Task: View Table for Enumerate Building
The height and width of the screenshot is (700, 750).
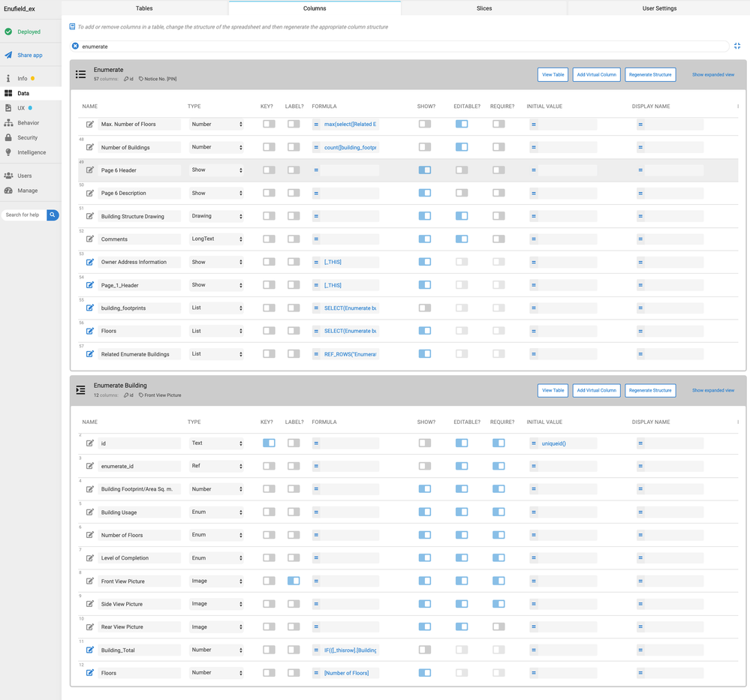Action: pos(553,391)
